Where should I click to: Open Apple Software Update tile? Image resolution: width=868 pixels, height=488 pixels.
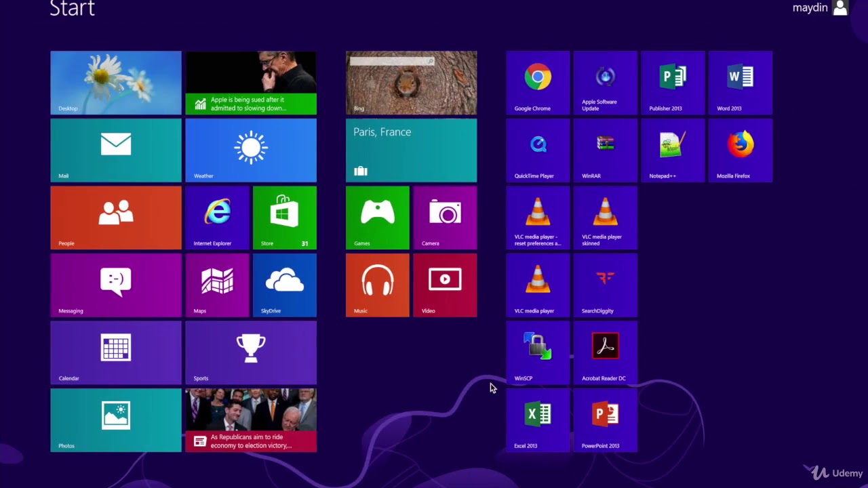tap(606, 83)
